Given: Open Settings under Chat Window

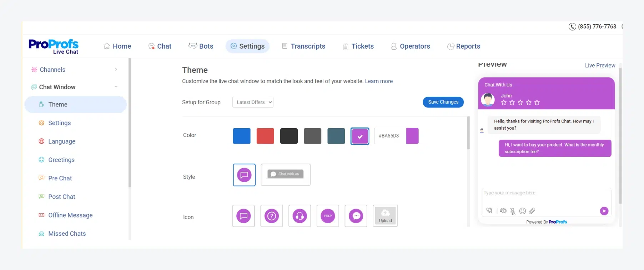Looking at the screenshot, I should pyautogui.click(x=59, y=123).
